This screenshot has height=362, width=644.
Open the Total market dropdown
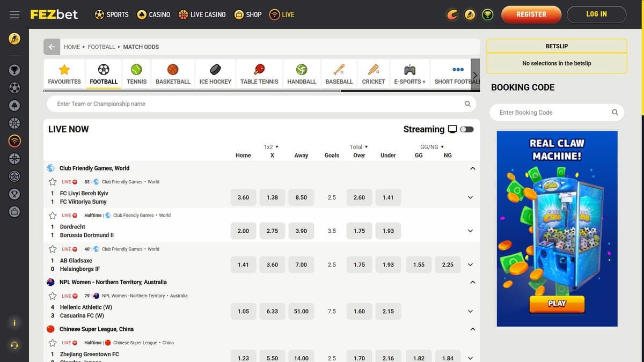tap(359, 147)
